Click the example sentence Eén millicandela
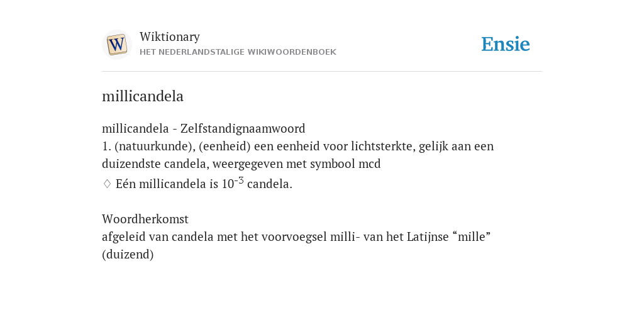The height and width of the screenshot is (322, 644). [204, 184]
